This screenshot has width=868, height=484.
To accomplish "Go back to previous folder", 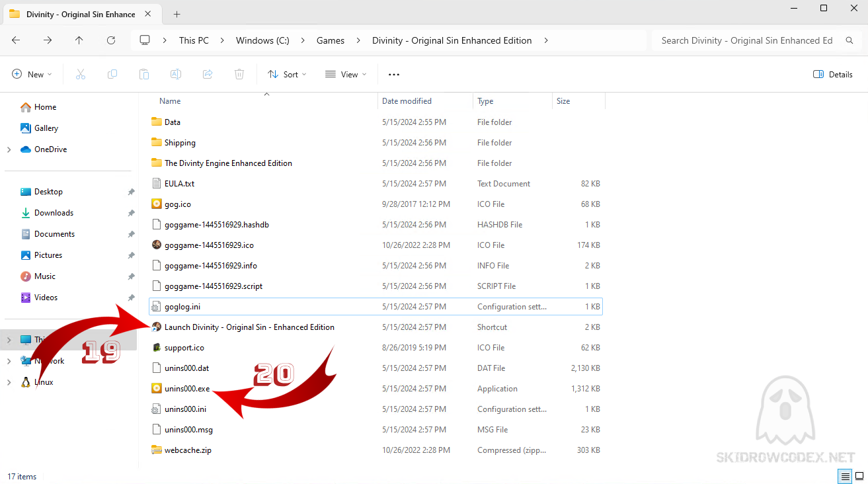I will pos(16,40).
